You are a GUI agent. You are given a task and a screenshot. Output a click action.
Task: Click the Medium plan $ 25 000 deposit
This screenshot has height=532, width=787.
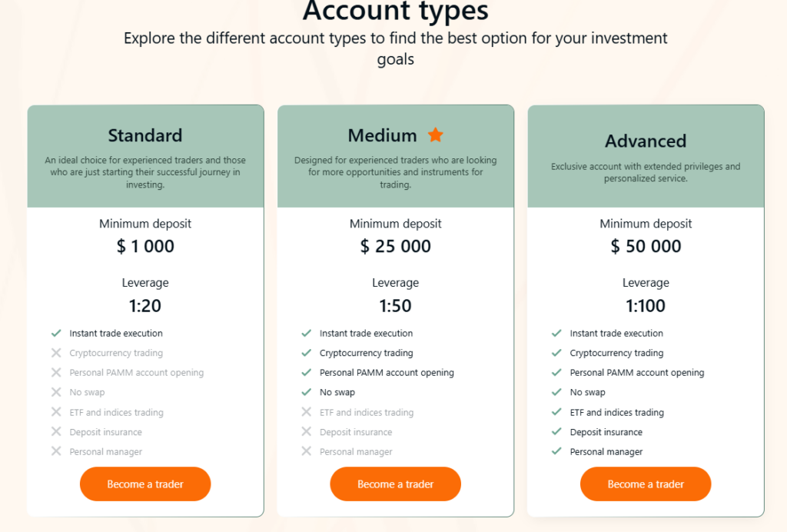tap(396, 247)
